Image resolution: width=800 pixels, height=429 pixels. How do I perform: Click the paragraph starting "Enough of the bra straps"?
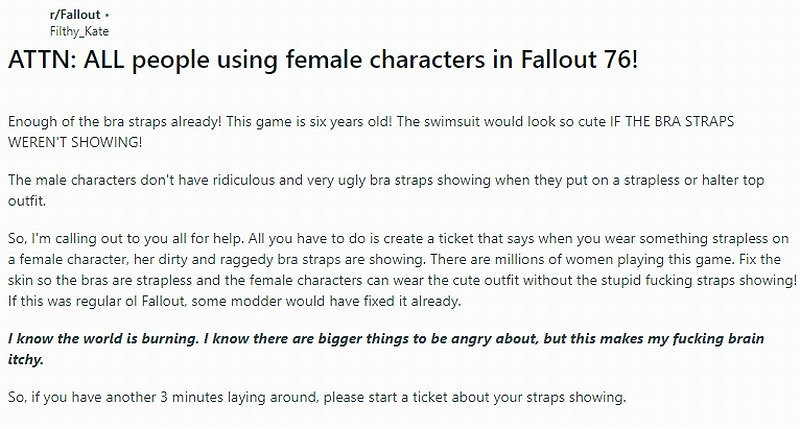(300, 121)
